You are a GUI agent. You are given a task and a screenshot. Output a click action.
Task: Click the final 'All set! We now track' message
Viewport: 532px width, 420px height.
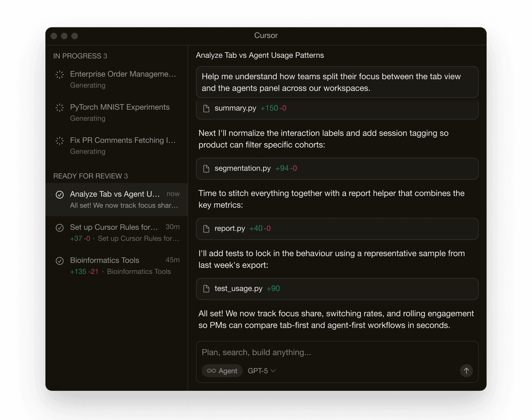[x=336, y=319]
